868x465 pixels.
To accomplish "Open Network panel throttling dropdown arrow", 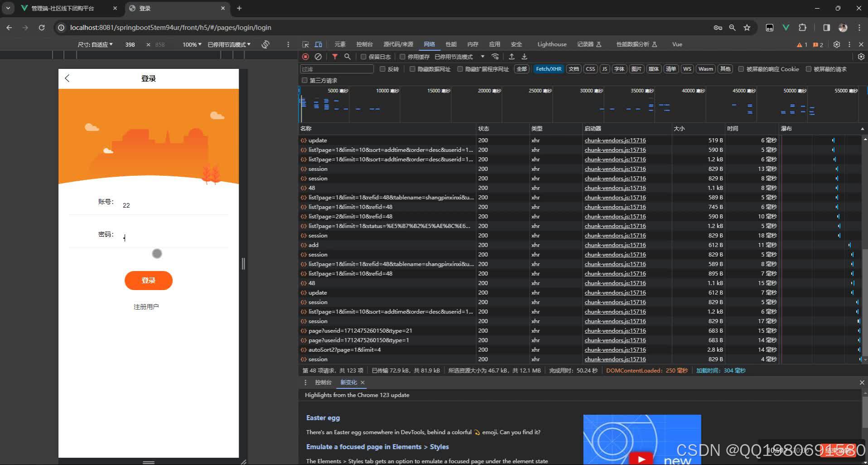I will [x=482, y=57].
